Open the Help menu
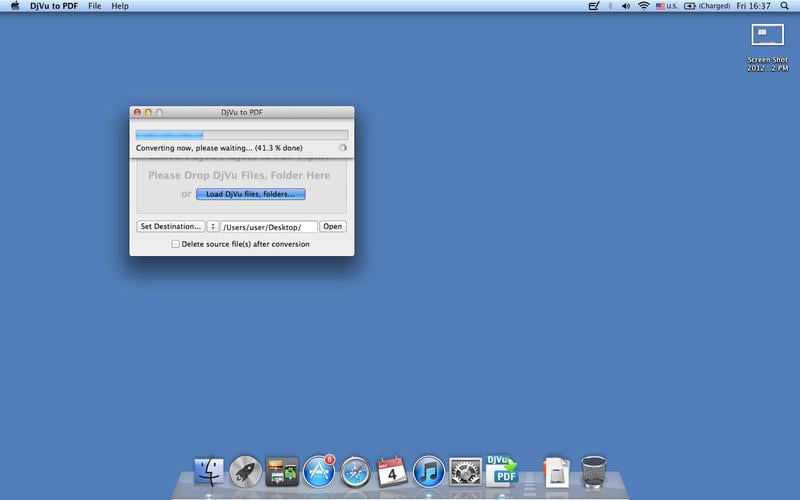Screen dimensions: 800x500 [x=120, y=6]
